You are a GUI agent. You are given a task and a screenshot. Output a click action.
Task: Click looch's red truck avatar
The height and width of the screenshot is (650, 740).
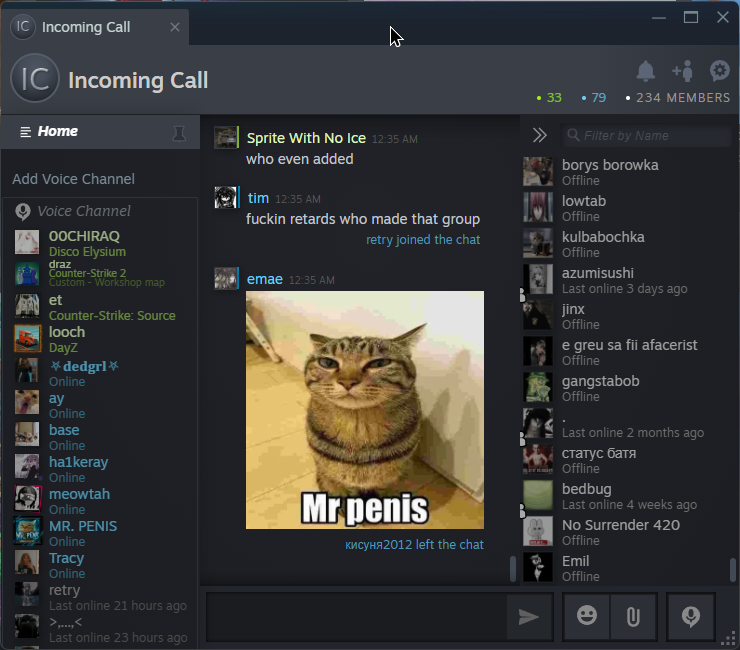[x=27, y=338]
